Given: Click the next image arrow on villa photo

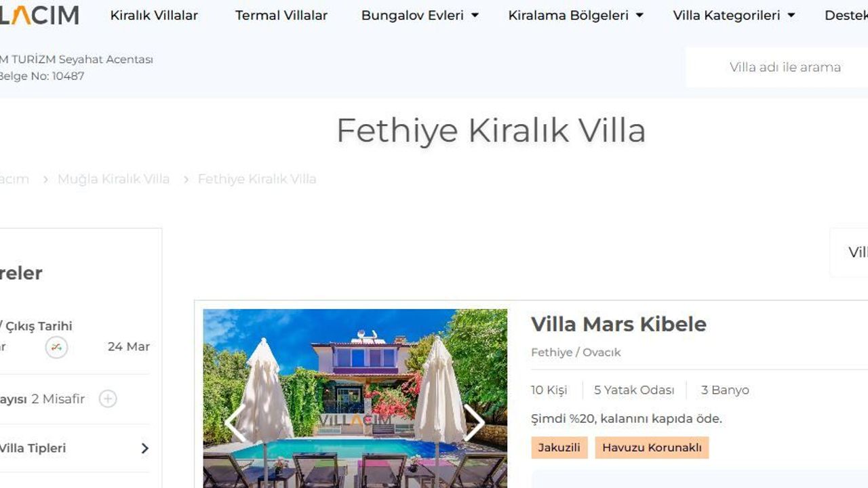Looking at the screenshot, I should [x=474, y=423].
